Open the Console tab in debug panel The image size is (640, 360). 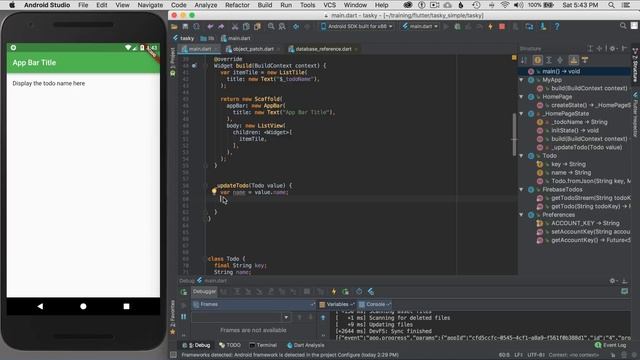[x=375, y=304]
